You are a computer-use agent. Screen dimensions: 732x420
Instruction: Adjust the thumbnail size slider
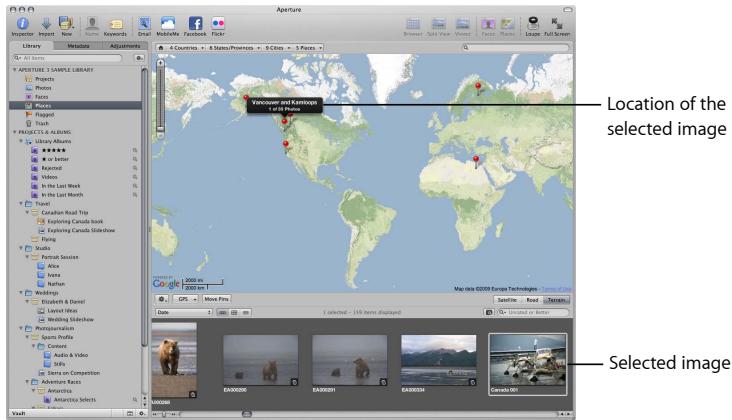tap(164, 414)
